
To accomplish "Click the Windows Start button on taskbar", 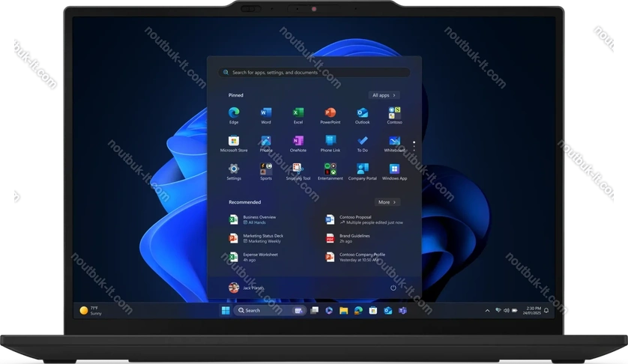I will click(224, 310).
